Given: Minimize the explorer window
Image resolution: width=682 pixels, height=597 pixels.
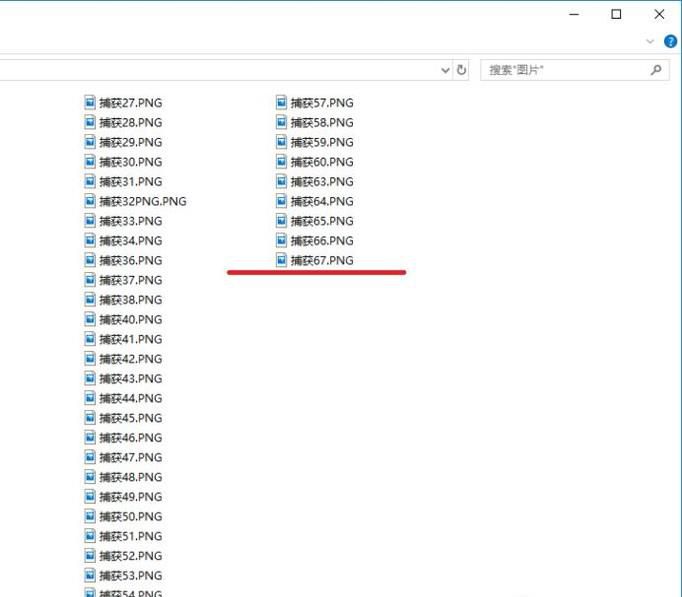Looking at the screenshot, I should [574, 14].
